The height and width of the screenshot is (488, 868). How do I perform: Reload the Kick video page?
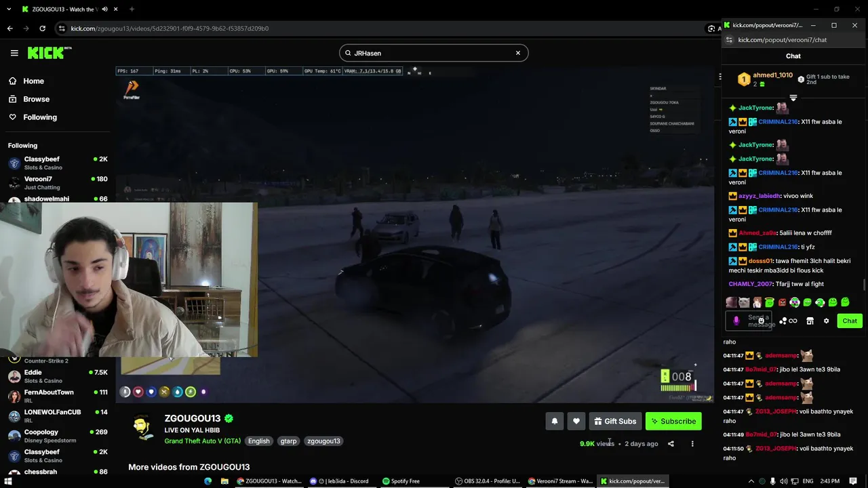point(42,28)
